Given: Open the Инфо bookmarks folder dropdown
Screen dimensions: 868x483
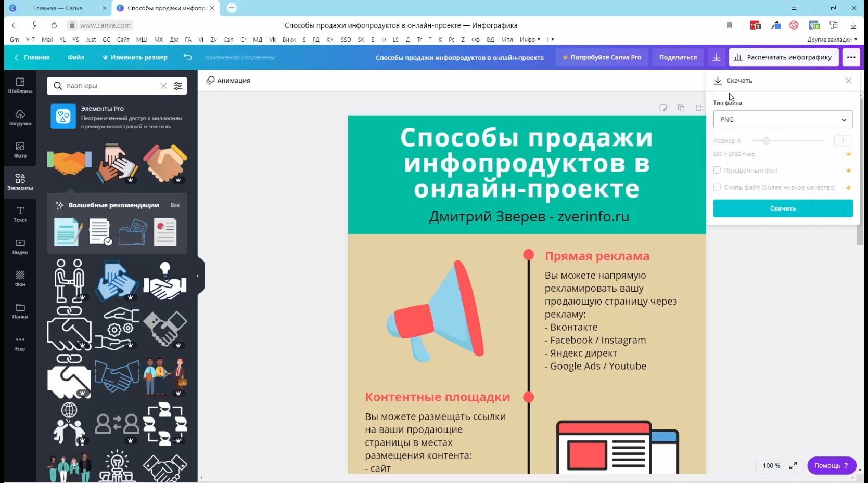Looking at the screenshot, I should click(x=530, y=40).
